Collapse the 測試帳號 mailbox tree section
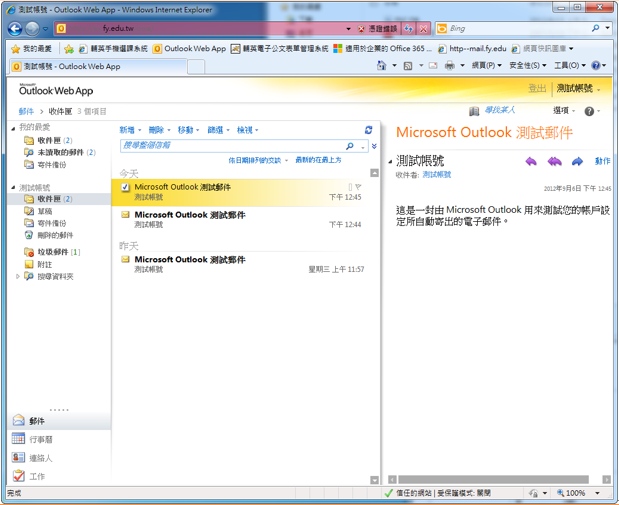This screenshot has width=619, height=505. [13, 188]
